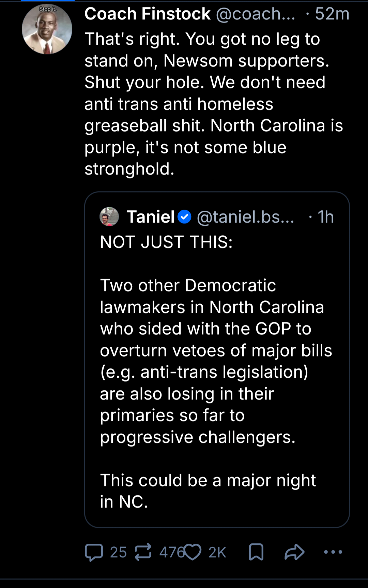Viewport: 368px width, 588px height.
Task: Open Taniel's small profile avatar
Action: [109, 216]
